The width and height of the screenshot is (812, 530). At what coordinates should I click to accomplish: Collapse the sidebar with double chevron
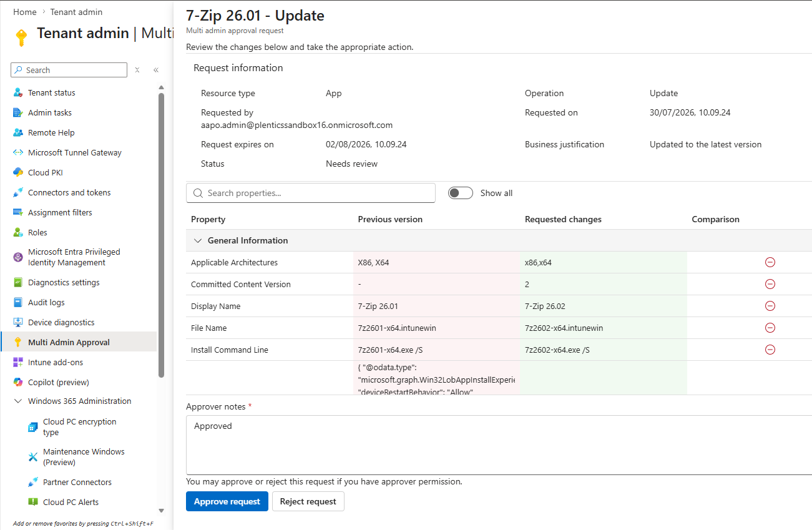pos(156,70)
